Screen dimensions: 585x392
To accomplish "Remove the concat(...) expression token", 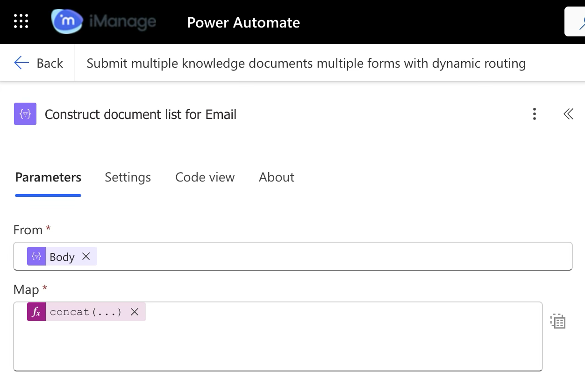I will [x=135, y=312].
